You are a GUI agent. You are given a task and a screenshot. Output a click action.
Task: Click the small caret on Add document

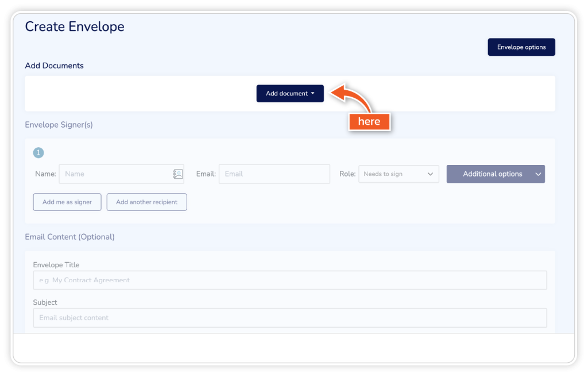(x=313, y=94)
